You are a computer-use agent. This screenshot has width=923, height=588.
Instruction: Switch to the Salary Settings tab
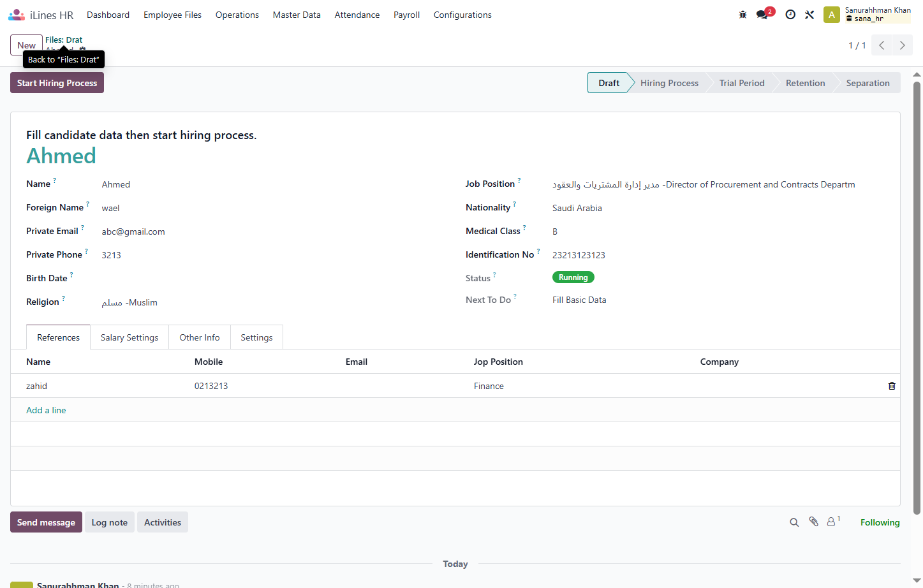(x=129, y=337)
